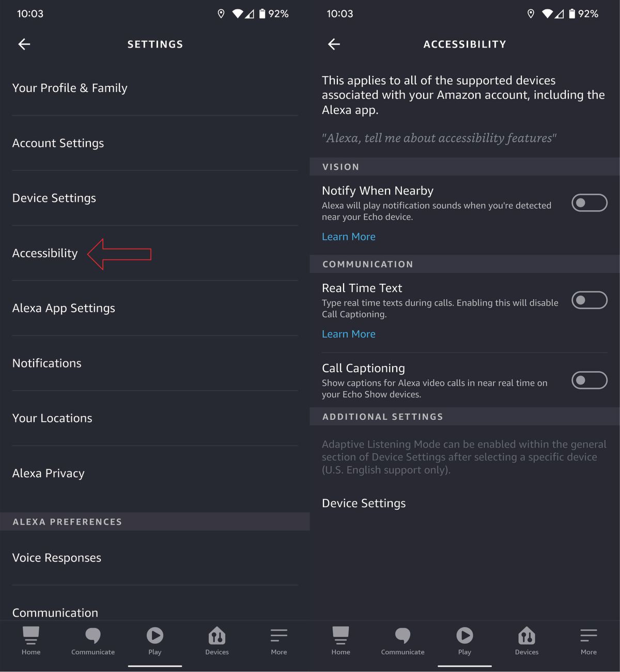Tap the back arrow on the Accessibility screen

tap(334, 44)
